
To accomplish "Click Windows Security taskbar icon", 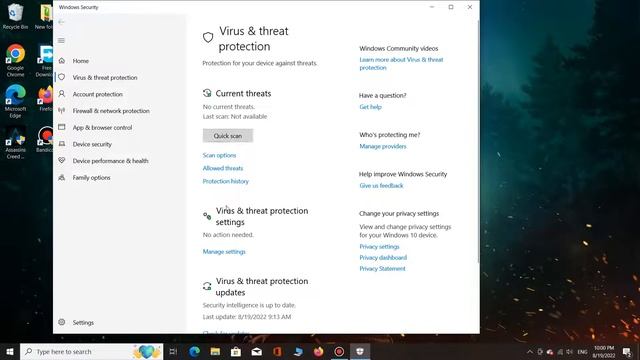I will coord(360,351).
